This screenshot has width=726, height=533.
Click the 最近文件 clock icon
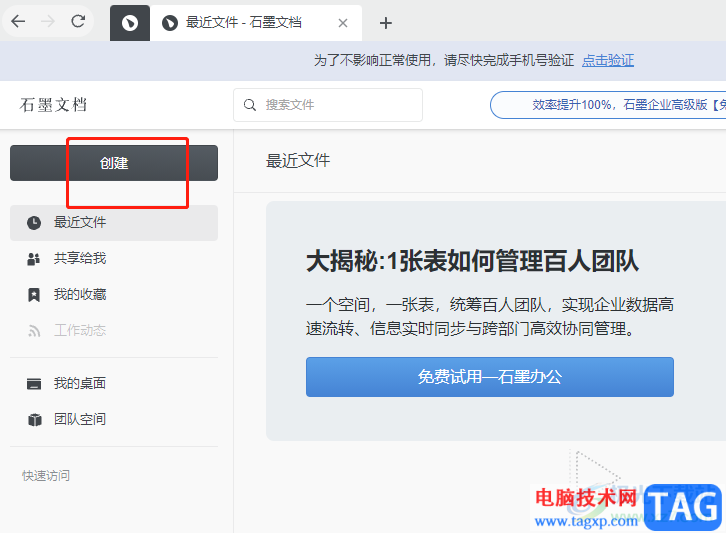[x=34, y=223]
